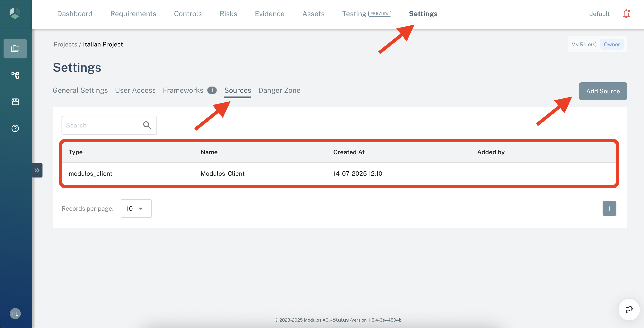Open the organization hierarchy sidebar icon
Viewport: 644px width, 328px height.
click(x=15, y=75)
